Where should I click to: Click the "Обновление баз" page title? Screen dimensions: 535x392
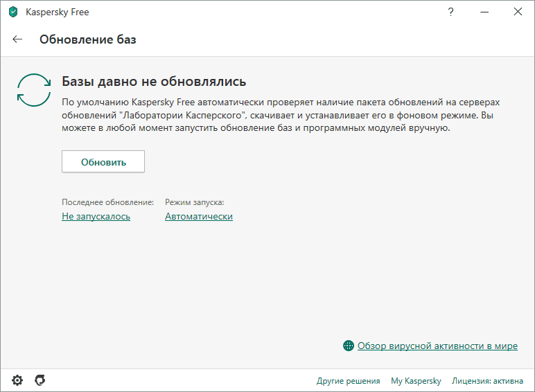[88, 39]
